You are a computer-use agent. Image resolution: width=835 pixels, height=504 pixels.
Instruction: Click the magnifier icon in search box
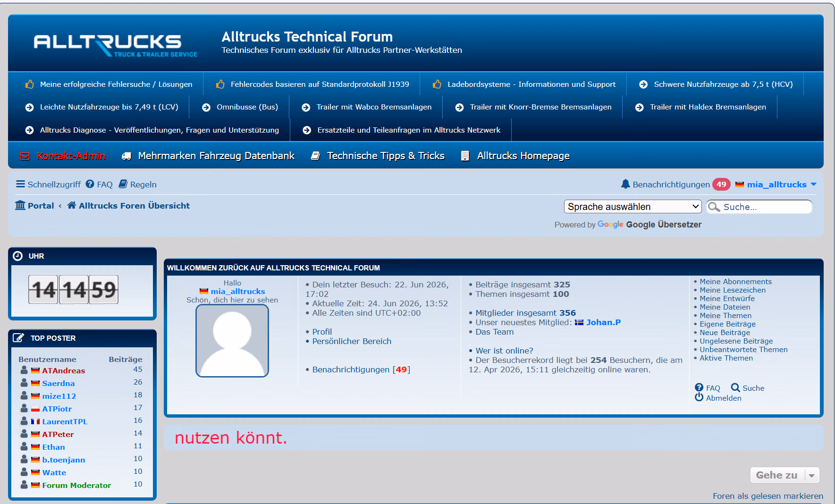point(714,207)
